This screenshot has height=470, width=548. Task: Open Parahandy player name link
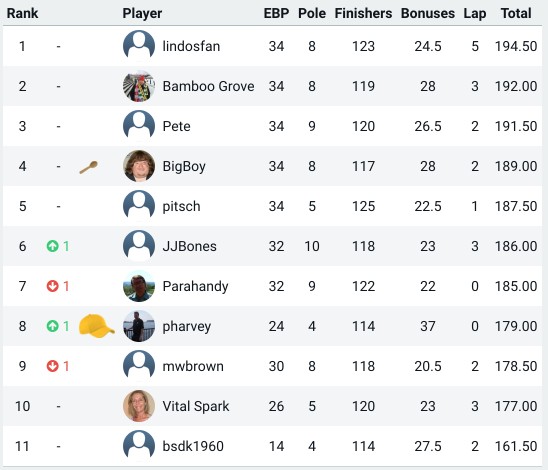pos(195,287)
